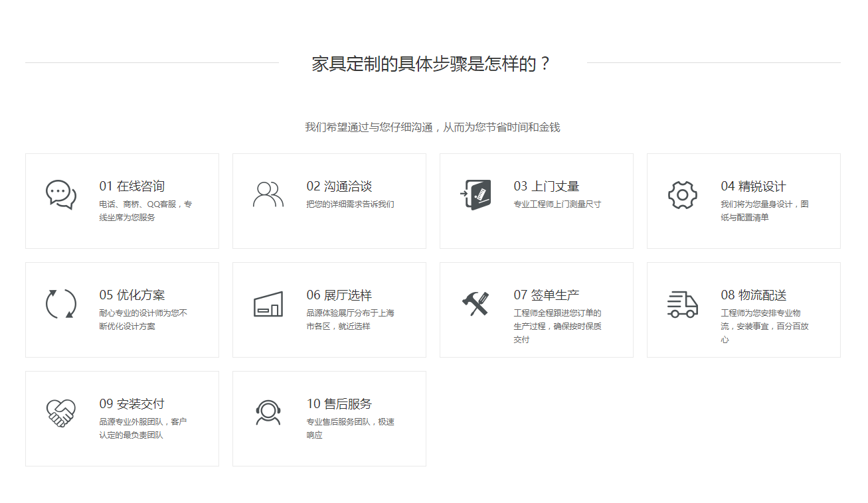Open the 01 在线咨询 heading
This screenshot has height=503, width=868.
(132, 186)
